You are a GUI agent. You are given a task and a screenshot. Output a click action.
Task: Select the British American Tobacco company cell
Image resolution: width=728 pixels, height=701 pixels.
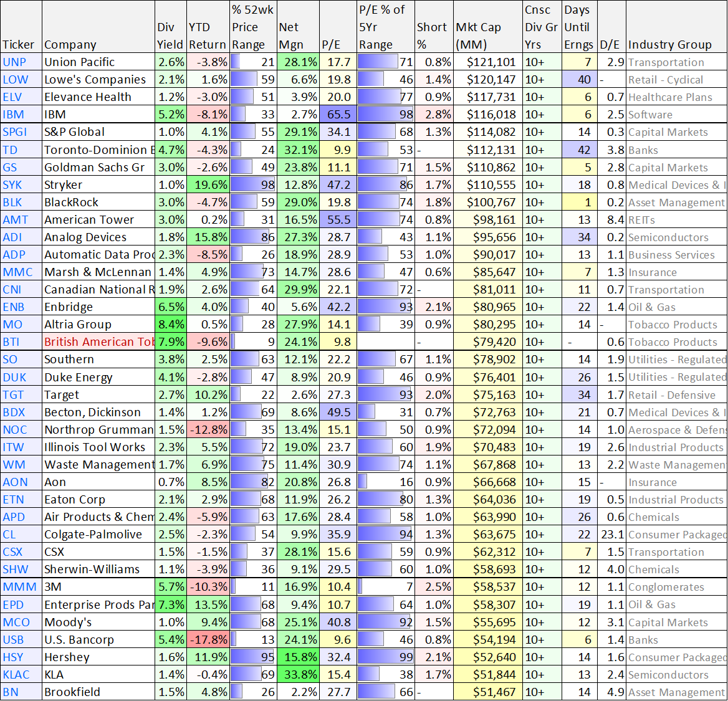pyautogui.click(x=98, y=341)
